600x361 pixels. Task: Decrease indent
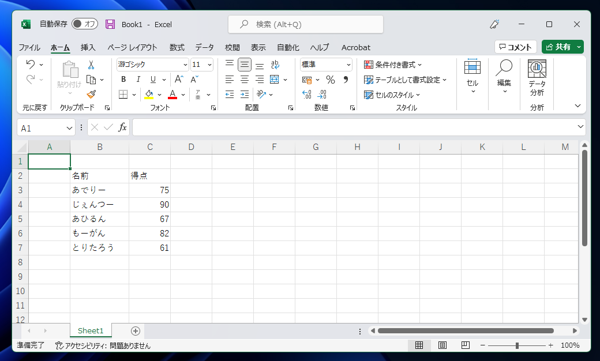229,94
